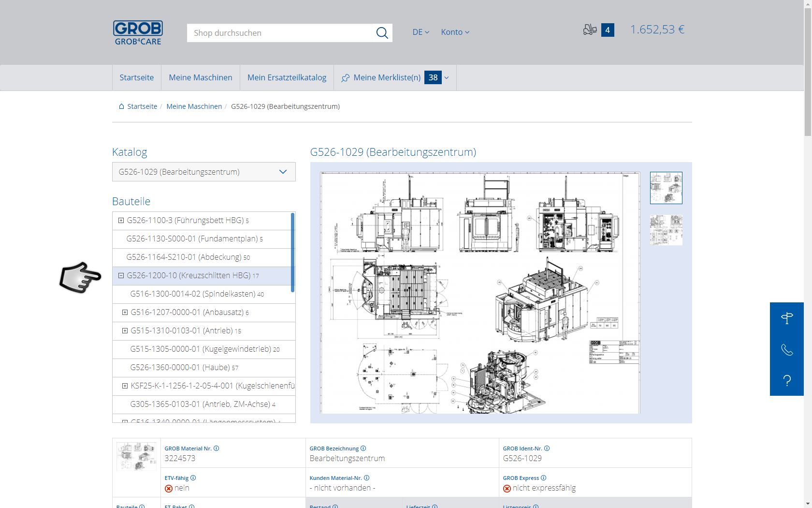Select G526-1164-S210-01 Abdeckung item

coord(203,257)
